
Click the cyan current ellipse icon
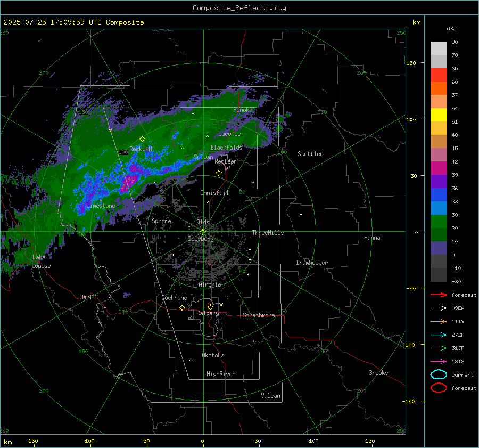pos(439,374)
